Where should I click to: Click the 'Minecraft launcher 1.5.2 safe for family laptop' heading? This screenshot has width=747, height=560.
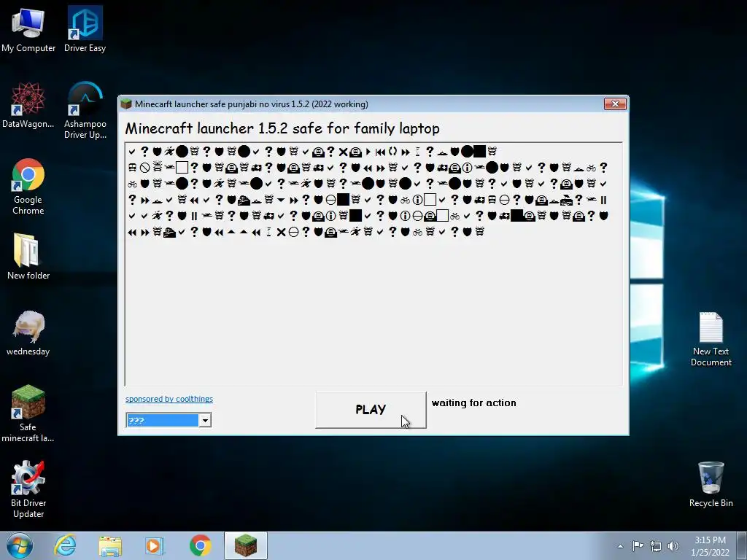click(x=282, y=128)
